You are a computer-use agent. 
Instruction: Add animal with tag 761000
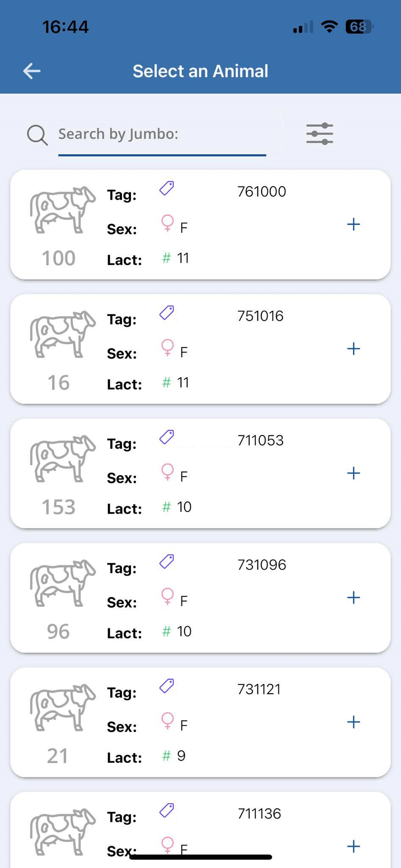(x=354, y=225)
